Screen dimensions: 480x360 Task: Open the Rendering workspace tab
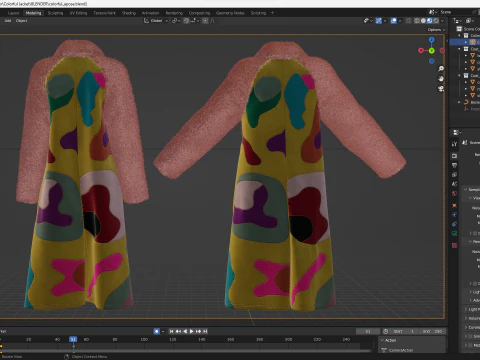tap(174, 13)
